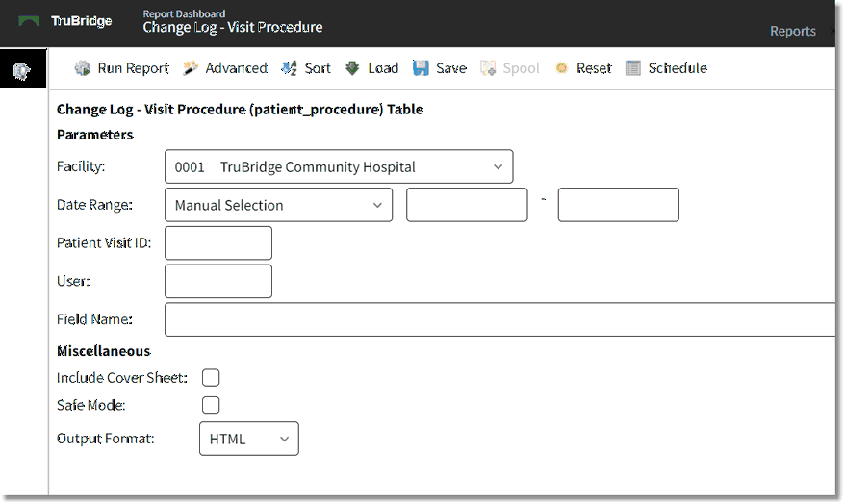Screen dimensions: 844x504
Task: Open the Output Format HTML dropdown
Action: tap(248, 439)
